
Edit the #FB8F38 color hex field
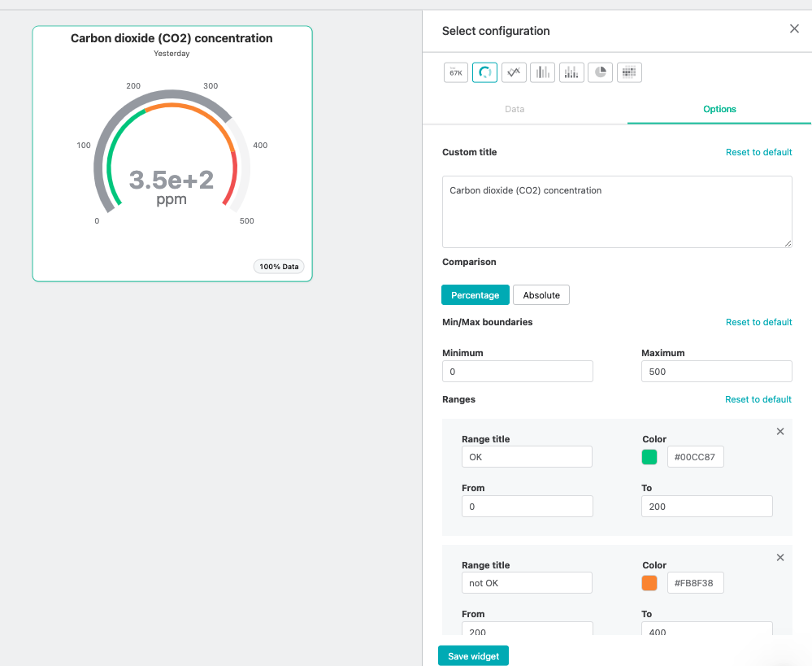pos(696,582)
